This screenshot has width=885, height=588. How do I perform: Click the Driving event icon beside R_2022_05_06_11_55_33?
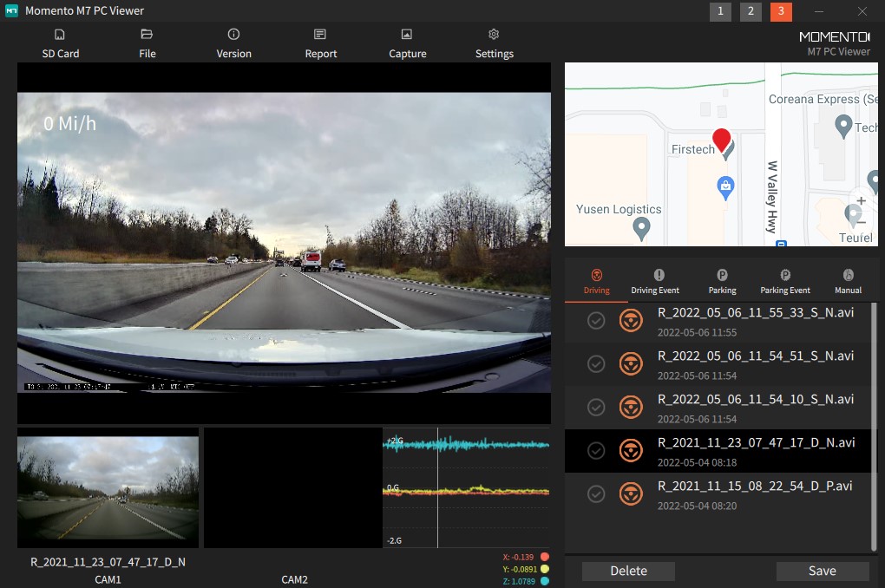pyautogui.click(x=631, y=321)
